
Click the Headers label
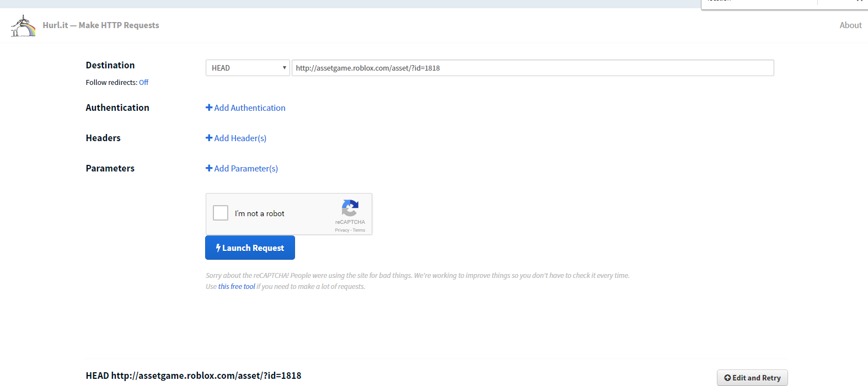tap(103, 138)
